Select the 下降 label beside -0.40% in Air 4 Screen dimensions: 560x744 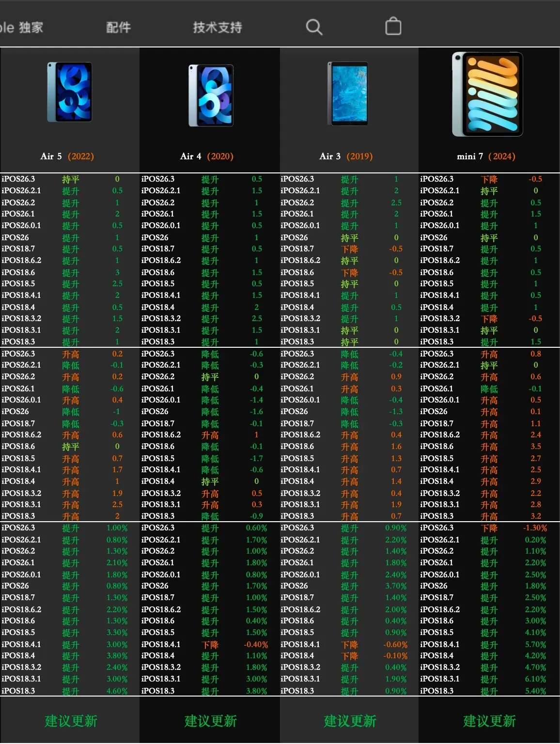click(210, 645)
